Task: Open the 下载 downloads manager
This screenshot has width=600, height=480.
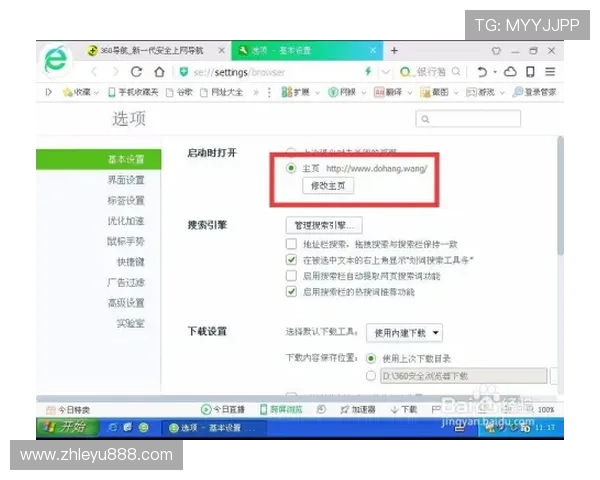Action: (404, 410)
